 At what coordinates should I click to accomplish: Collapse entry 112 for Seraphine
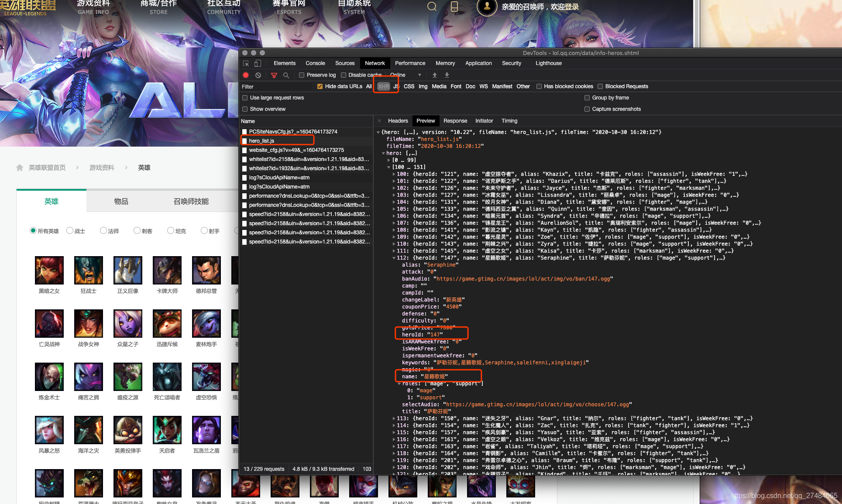point(394,258)
